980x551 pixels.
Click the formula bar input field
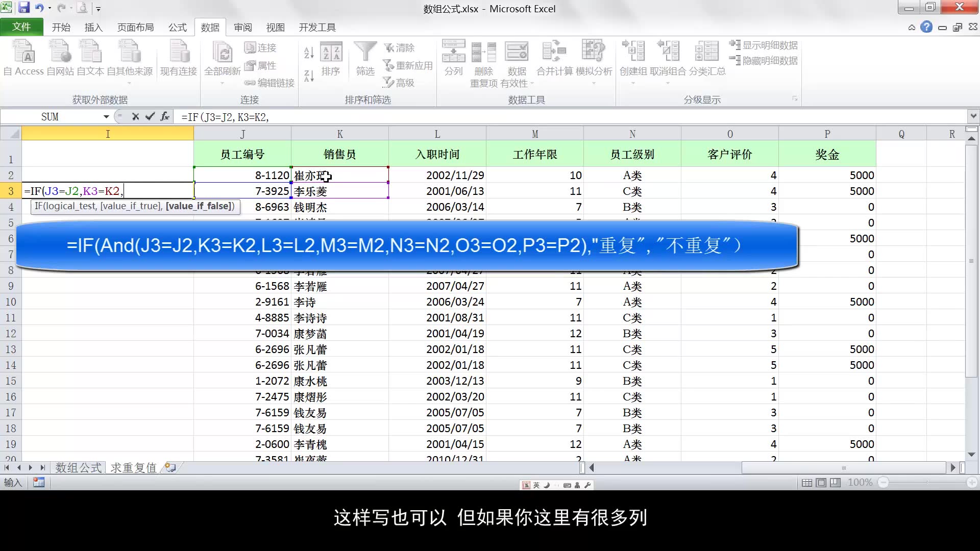pos(571,117)
